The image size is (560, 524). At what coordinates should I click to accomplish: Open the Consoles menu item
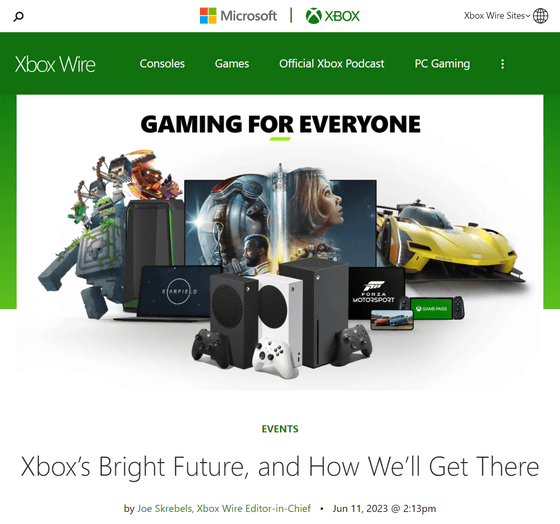click(162, 64)
